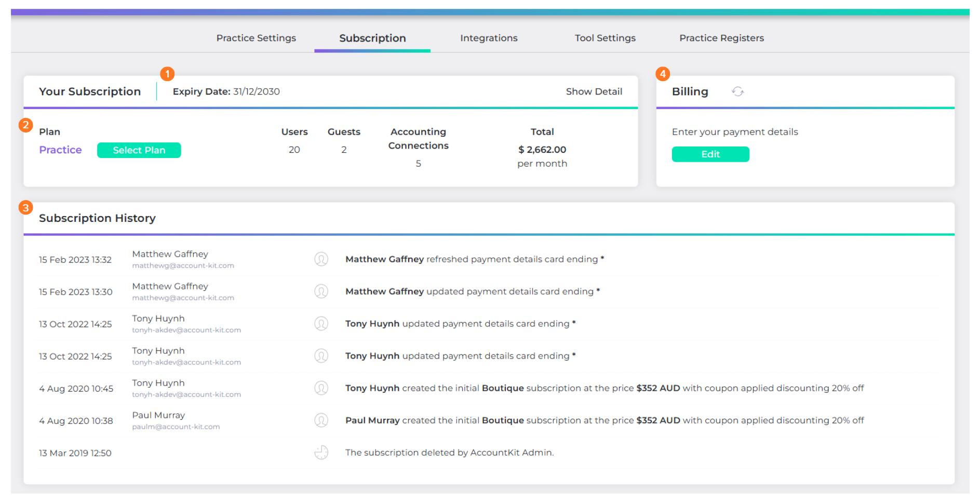Click email paulm@account-kit.com
This screenshot has width=980, height=503.
176,427
